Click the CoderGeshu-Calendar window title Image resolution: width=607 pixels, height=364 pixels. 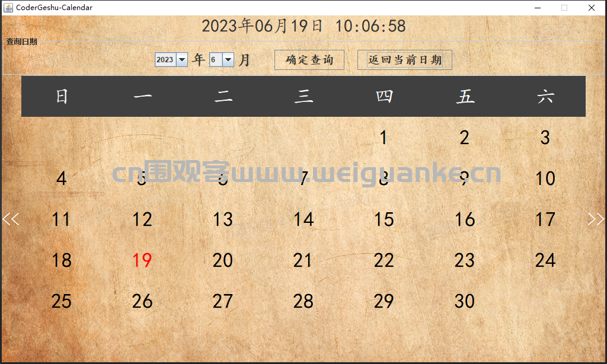click(x=54, y=7)
